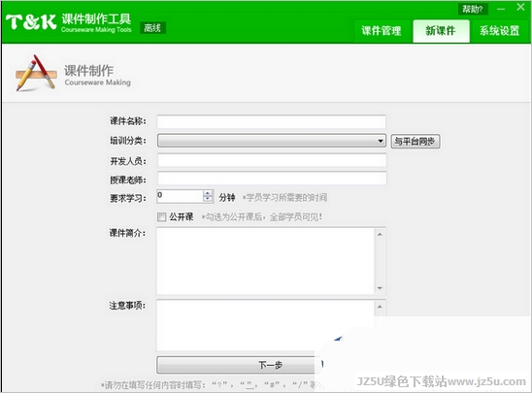
Task: Click the 分钟 unit label
Action: click(226, 197)
